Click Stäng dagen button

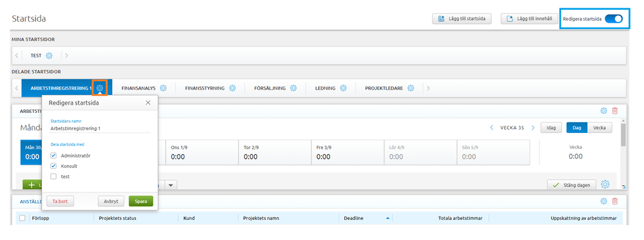pos(572,185)
